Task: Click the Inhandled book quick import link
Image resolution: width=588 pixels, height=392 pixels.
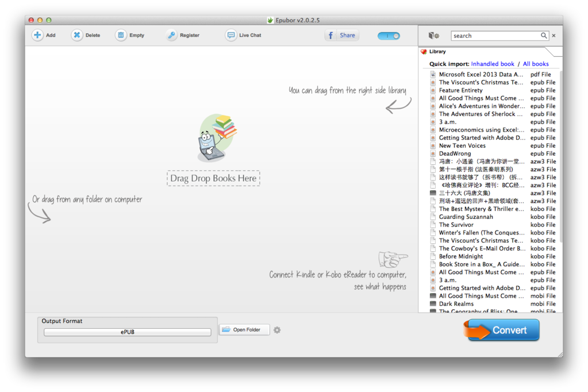Action: click(493, 64)
